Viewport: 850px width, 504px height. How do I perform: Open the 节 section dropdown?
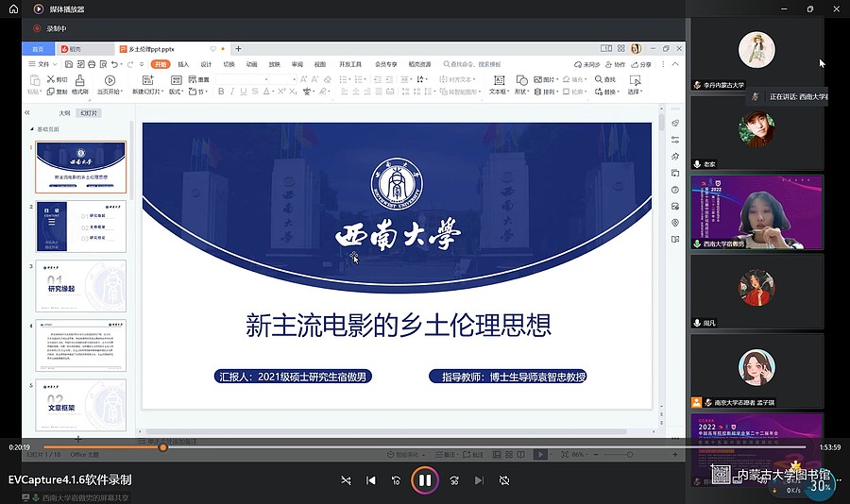(x=197, y=92)
